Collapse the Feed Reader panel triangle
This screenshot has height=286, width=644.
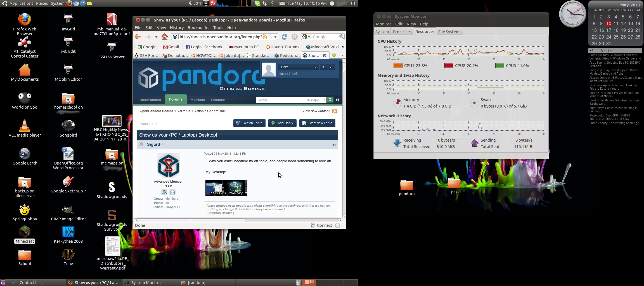590,51
